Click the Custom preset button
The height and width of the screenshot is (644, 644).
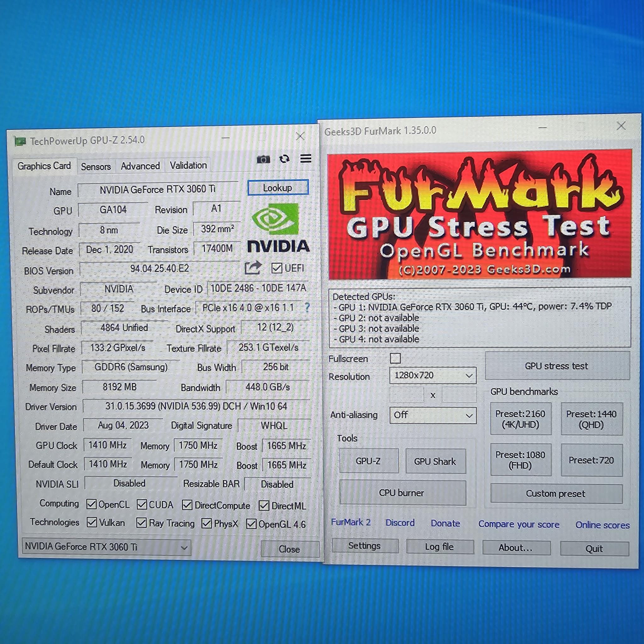(556, 493)
